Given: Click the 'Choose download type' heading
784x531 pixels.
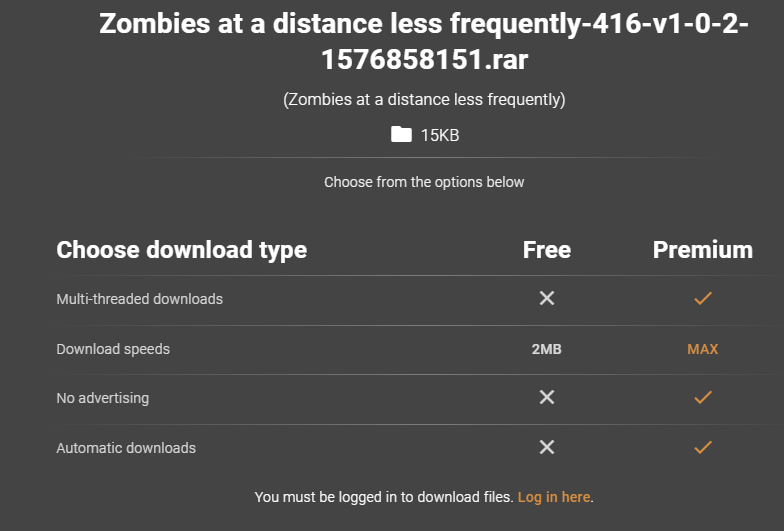Looking at the screenshot, I should (x=182, y=250).
